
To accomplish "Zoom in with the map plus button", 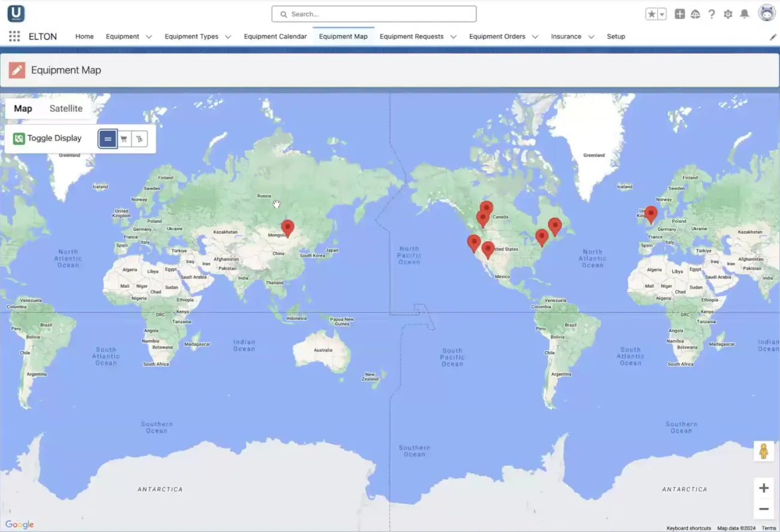I will pos(764,488).
